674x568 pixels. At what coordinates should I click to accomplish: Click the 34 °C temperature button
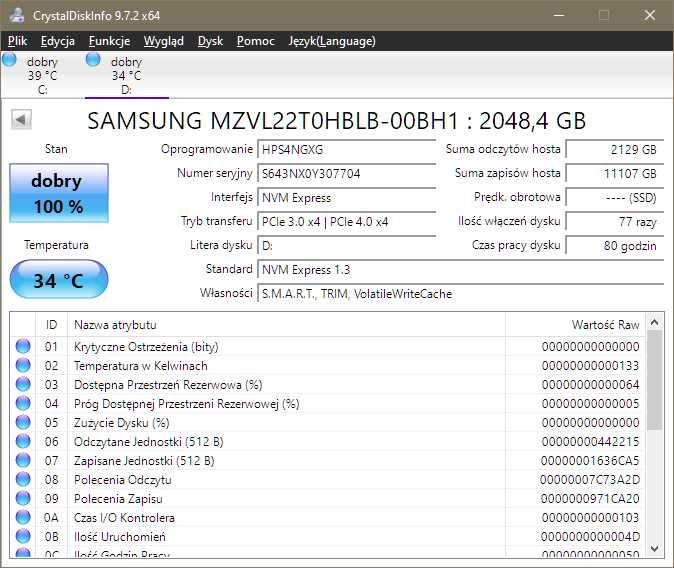coord(59,280)
